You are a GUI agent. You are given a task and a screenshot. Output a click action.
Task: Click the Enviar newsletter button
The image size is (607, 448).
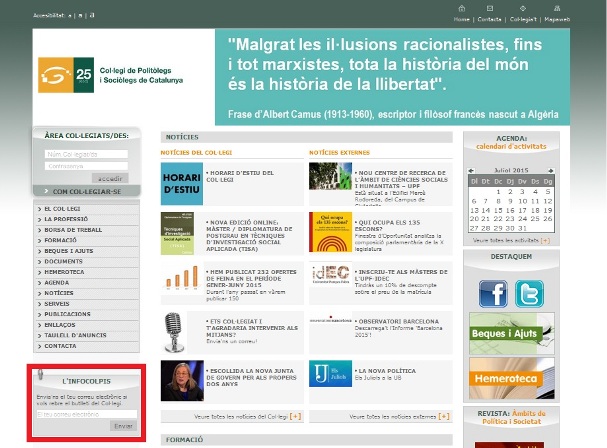[x=123, y=426]
